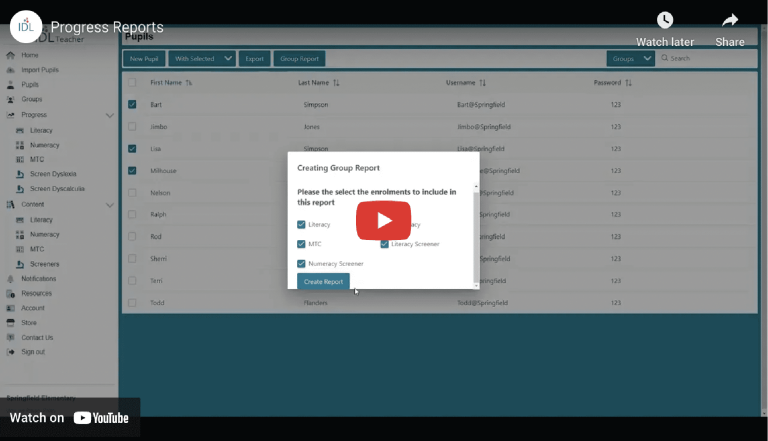Sort by Username column arrows

tap(482, 83)
